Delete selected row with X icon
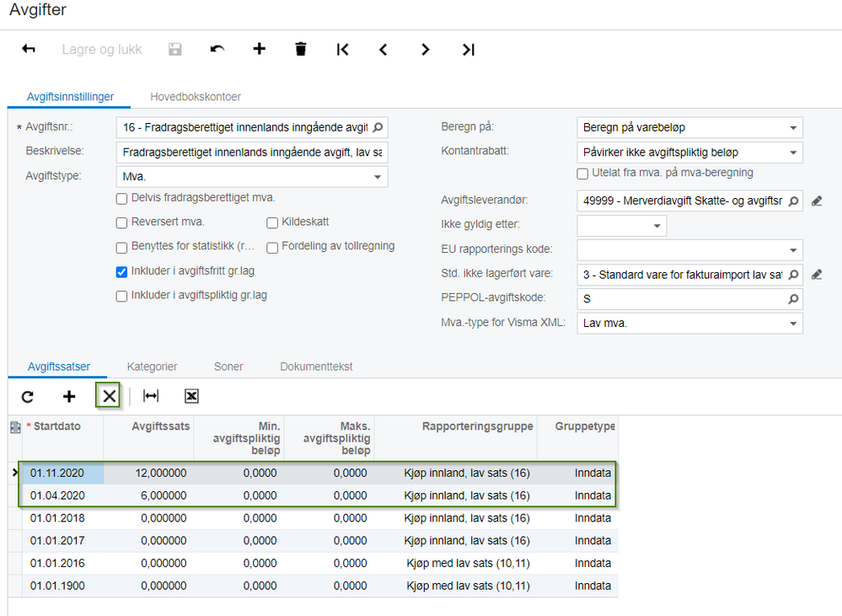This screenshot has height=616, width=842. pos(110,396)
